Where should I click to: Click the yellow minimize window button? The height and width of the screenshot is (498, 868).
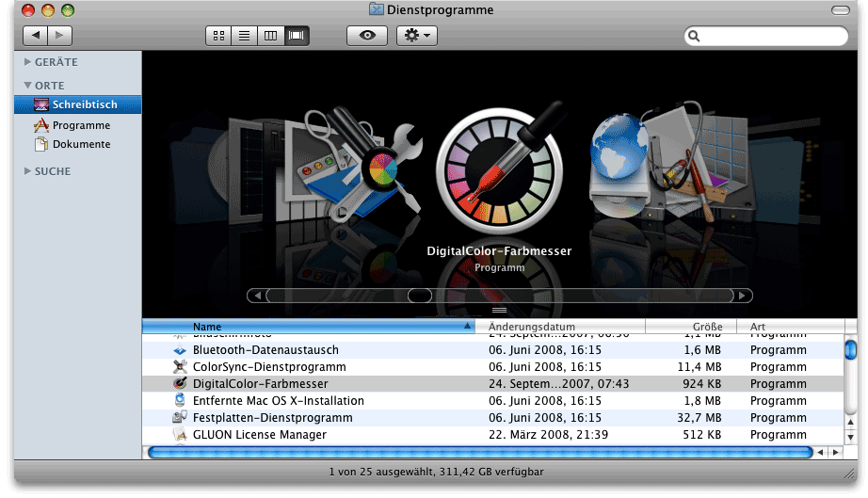coord(48,10)
